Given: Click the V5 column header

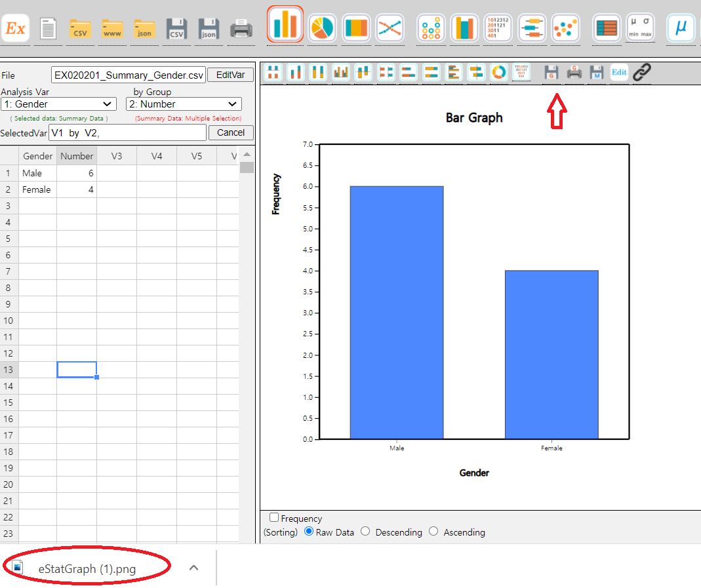Looking at the screenshot, I should click(197, 156).
